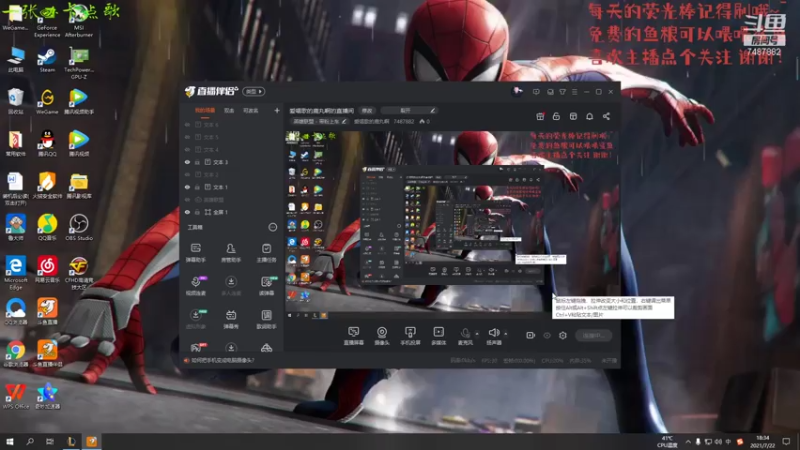
Task: Open the notification center on taskbar
Action: [786, 441]
